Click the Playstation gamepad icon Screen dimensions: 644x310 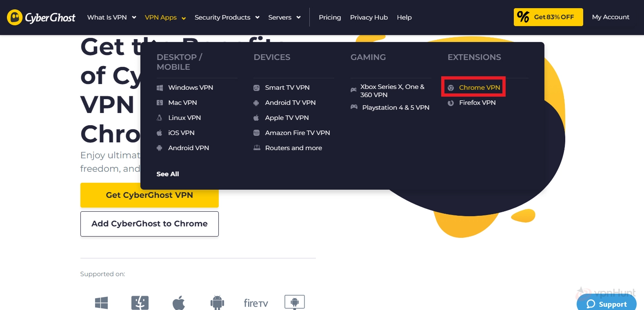pyautogui.click(x=354, y=107)
